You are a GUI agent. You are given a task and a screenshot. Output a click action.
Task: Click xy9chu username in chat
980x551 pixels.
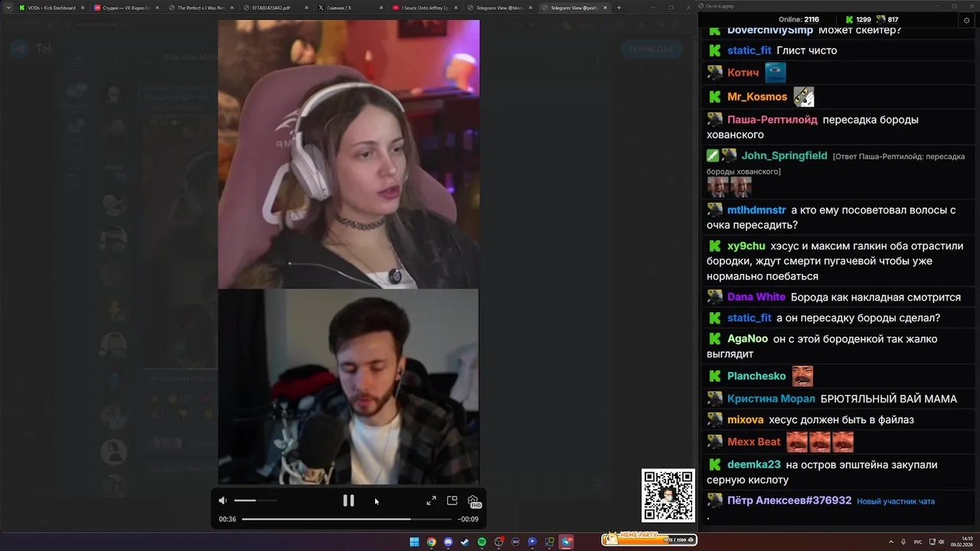pyautogui.click(x=746, y=246)
